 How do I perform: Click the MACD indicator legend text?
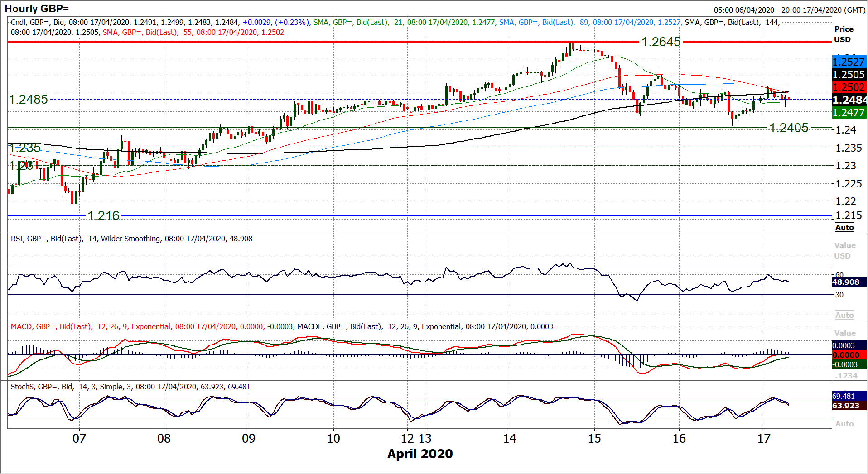pos(153,326)
